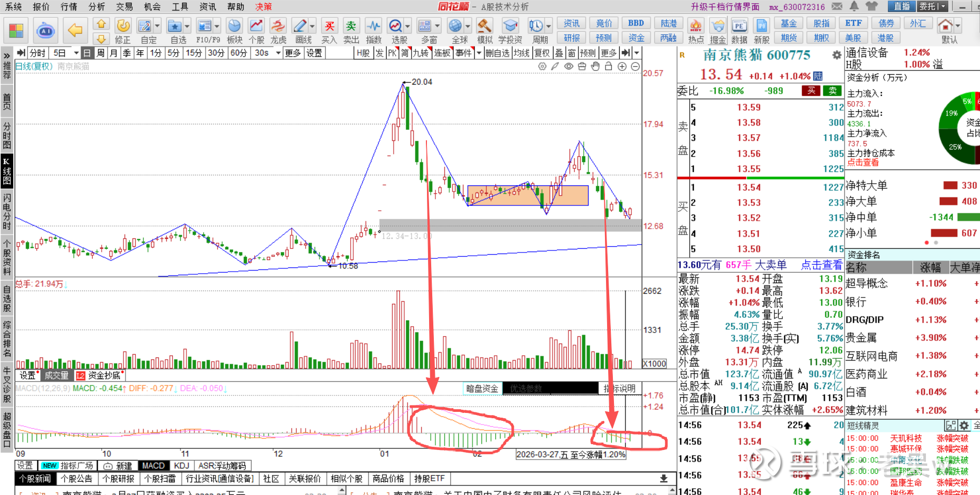Screen dimensions: 980x495
Task: Click the page-down yellow arrow icon
Action: click(101, 38)
